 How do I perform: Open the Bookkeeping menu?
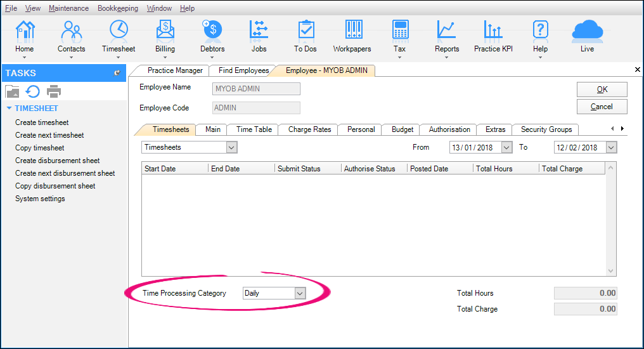tap(117, 8)
